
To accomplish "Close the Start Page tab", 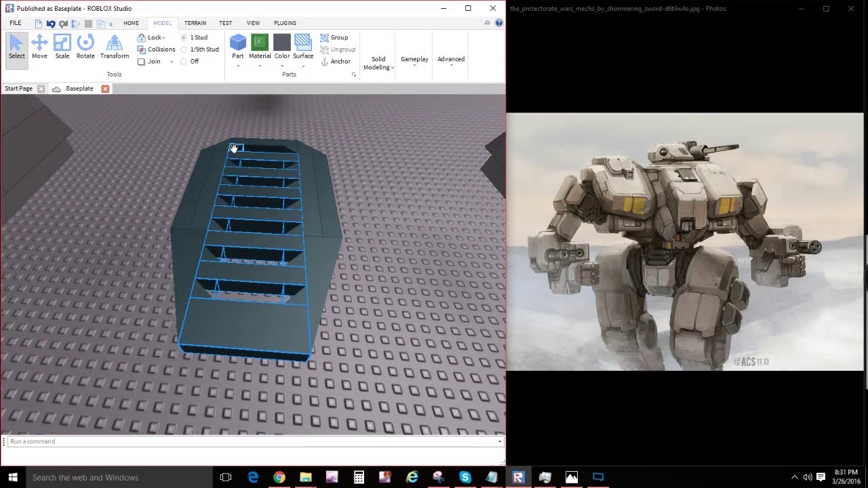I will [x=41, y=89].
